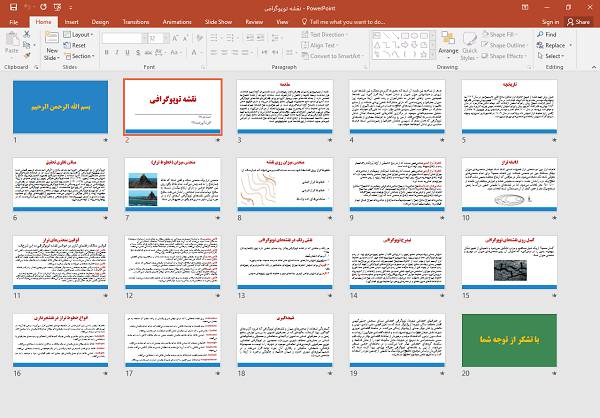Switch to the Transitions tab
The height and width of the screenshot is (418, 600).
tap(135, 20)
